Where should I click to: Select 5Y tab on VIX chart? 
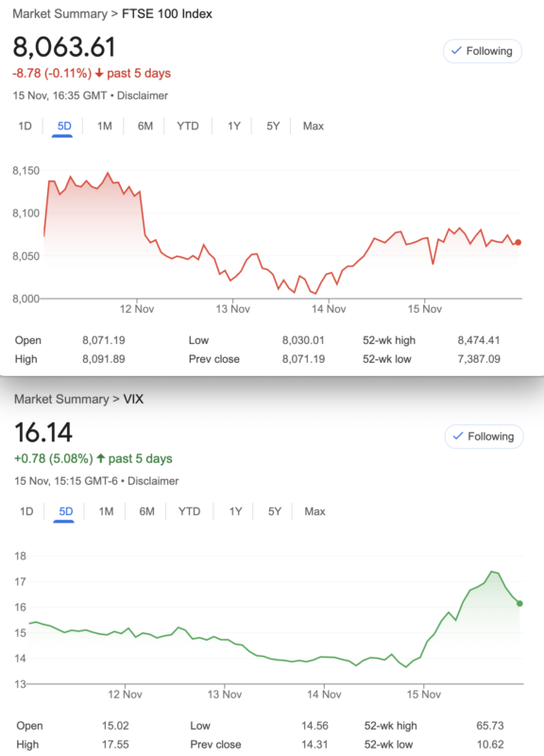point(274,511)
